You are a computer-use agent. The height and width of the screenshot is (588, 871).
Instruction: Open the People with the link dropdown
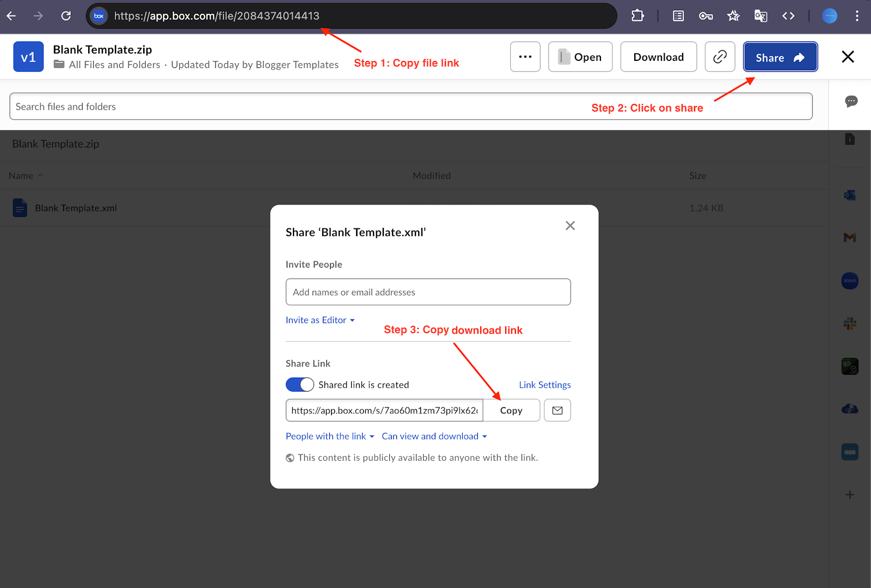point(330,436)
